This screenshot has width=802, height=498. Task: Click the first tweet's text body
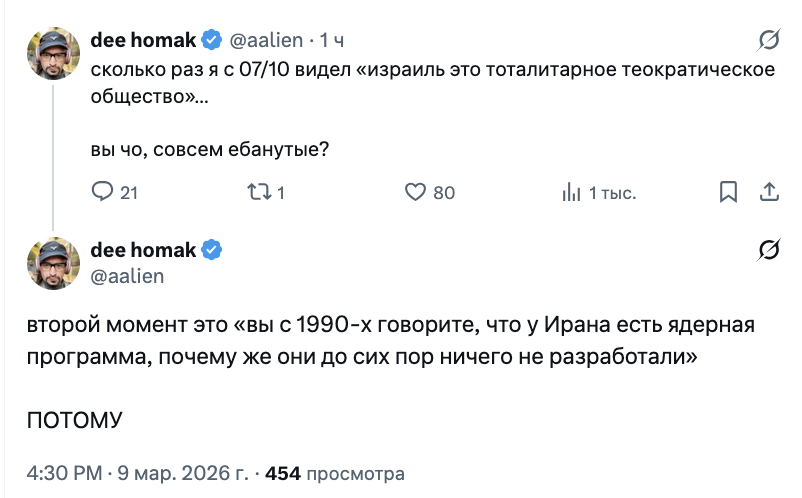432,83
